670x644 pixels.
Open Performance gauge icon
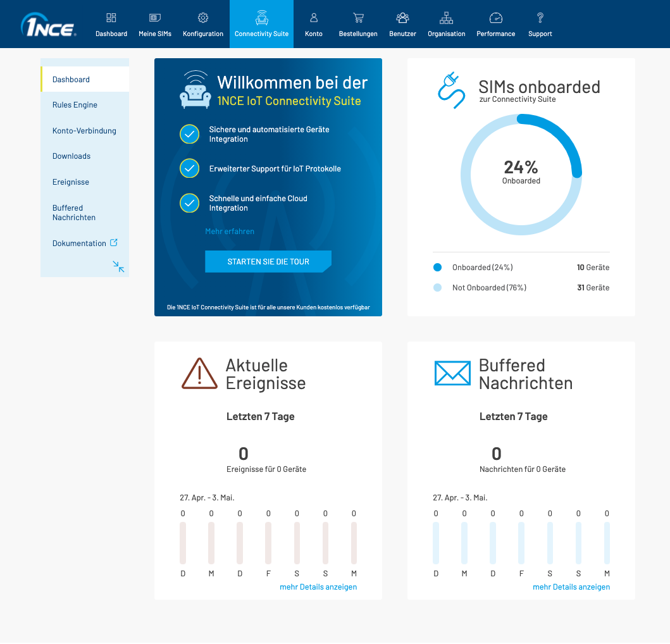click(495, 18)
